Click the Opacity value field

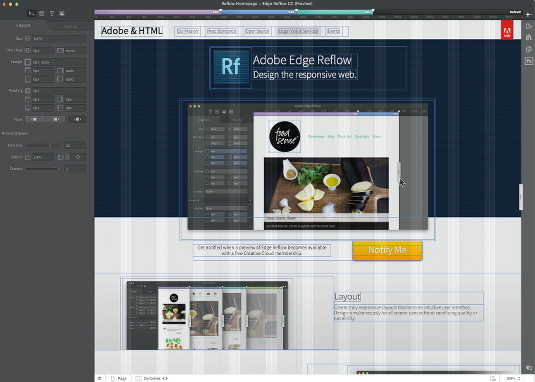tap(75, 169)
